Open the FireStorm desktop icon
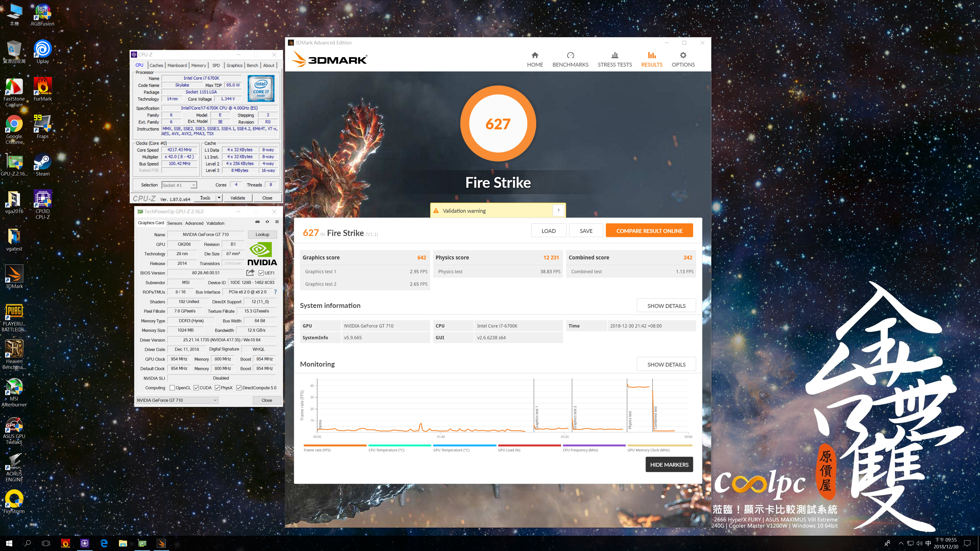Screen dimensions: 980x551 14,502
